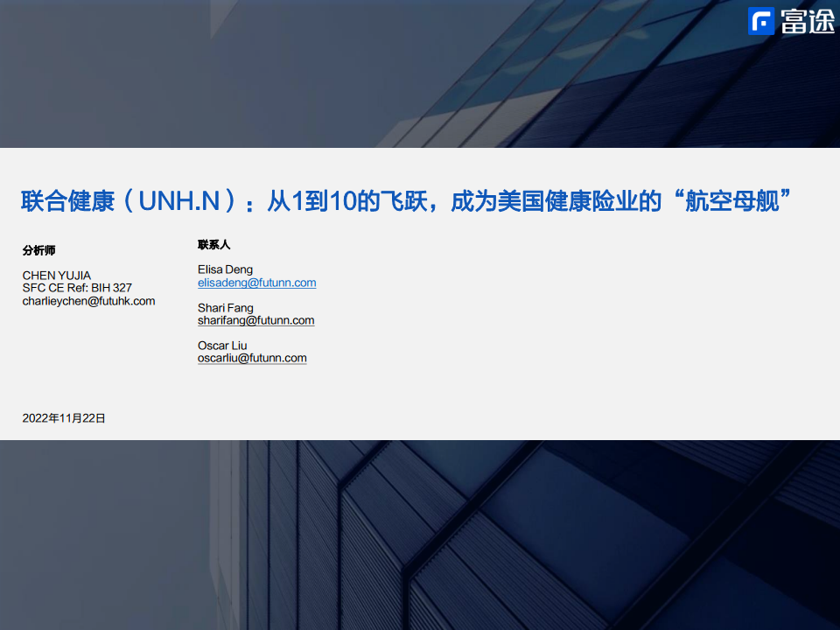This screenshot has width=840, height=630.
Task: Click the 分析师 heading
Action: coord(38,250)
